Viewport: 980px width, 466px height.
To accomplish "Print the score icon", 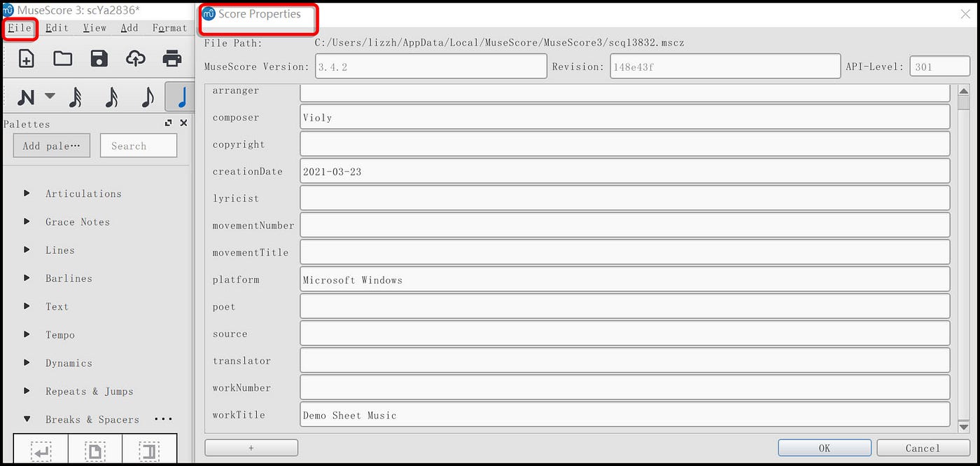I will click(x=172, y=58).
